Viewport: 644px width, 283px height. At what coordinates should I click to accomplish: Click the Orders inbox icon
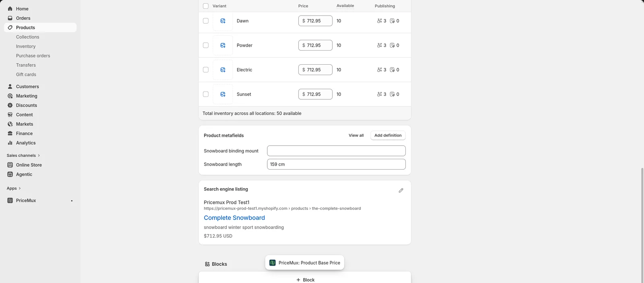[10, 18]
